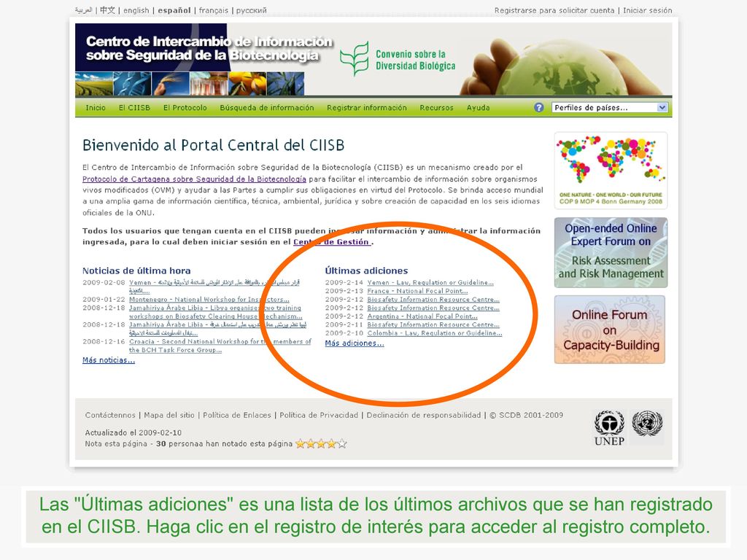Viewport: 747px width, 560px height.
Task: Open the Recursos menu
Action: (436, 108)
